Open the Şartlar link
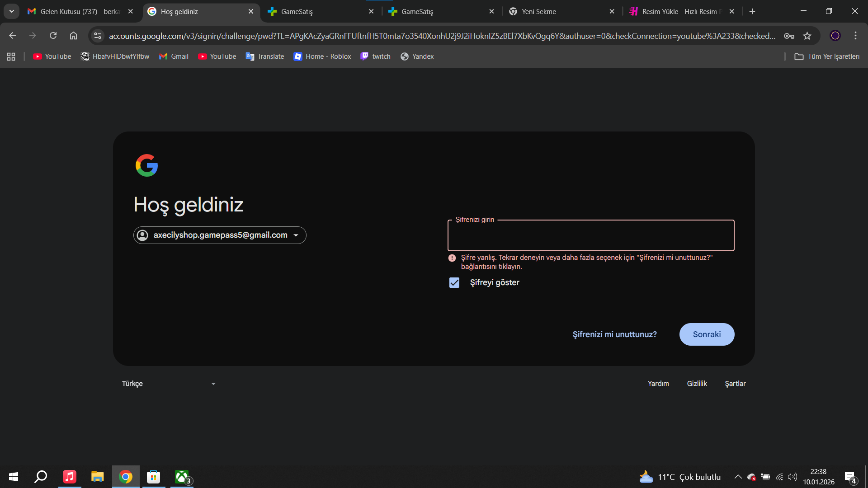 pyautogui.click(x=735, y=384)
